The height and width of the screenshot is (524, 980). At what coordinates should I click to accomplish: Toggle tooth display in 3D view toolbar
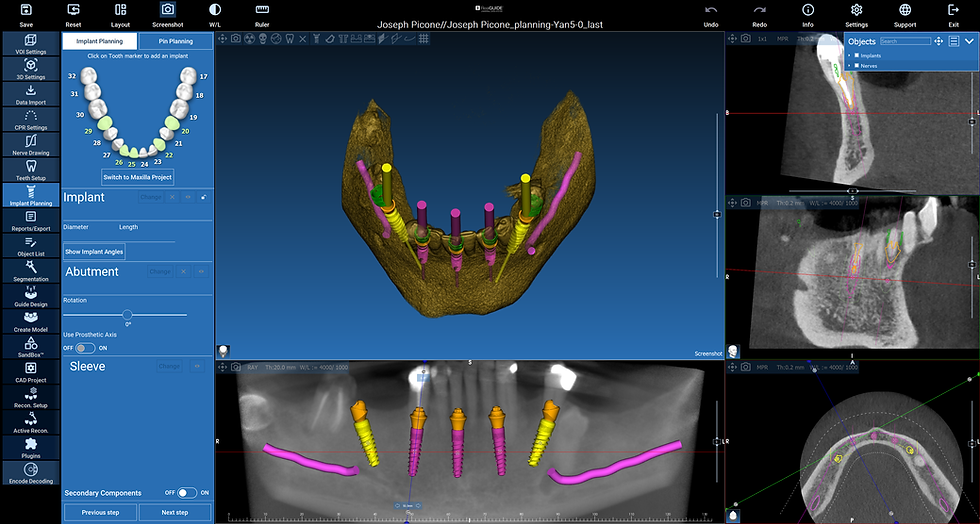pos(289,39)
